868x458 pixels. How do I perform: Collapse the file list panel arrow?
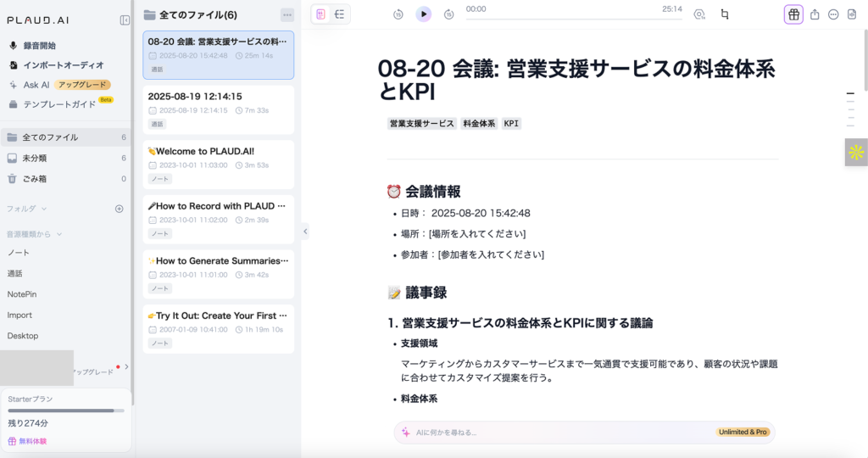[305, 231]
